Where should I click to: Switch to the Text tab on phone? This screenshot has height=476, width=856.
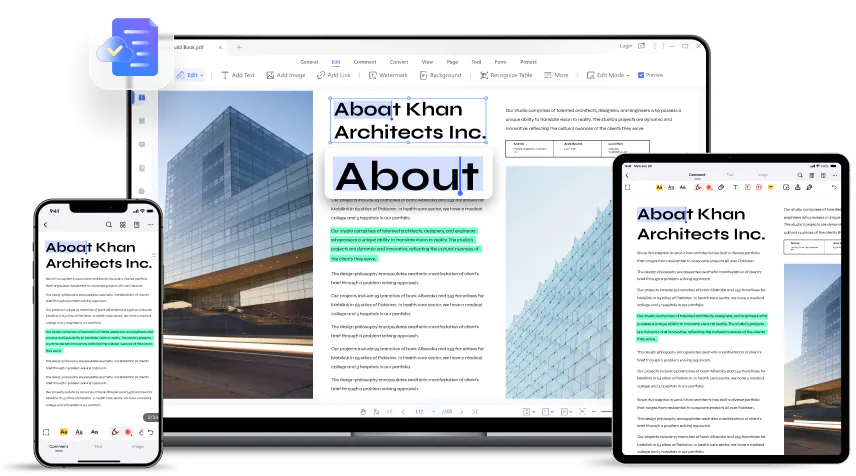coord(98,447)
